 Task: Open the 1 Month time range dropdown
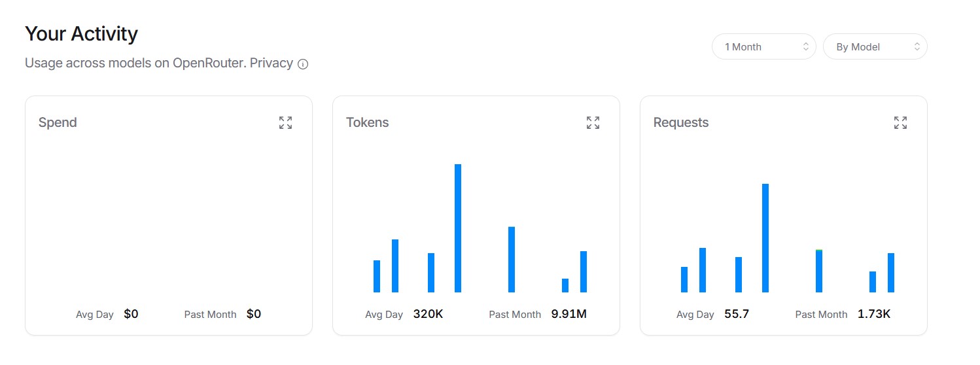point(763,46)
